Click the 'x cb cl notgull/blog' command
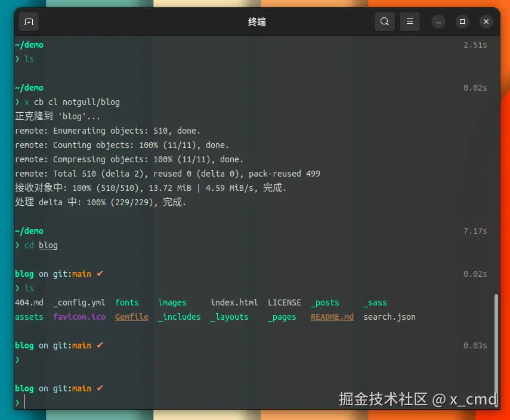This screenshot has width=510, height=420. click(x=72, y=102)
